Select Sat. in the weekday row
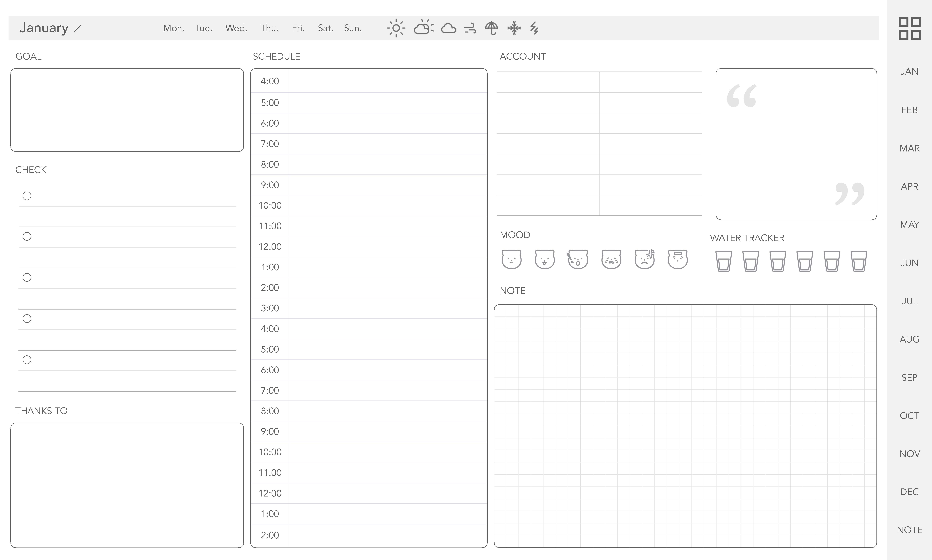The height and width of the screenshot is (560, 932). pos(325,28)
